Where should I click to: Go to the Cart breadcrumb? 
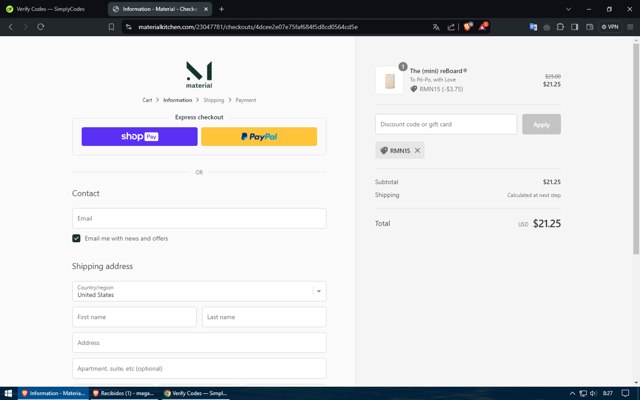pyautogui.click(x=147, y=100)
